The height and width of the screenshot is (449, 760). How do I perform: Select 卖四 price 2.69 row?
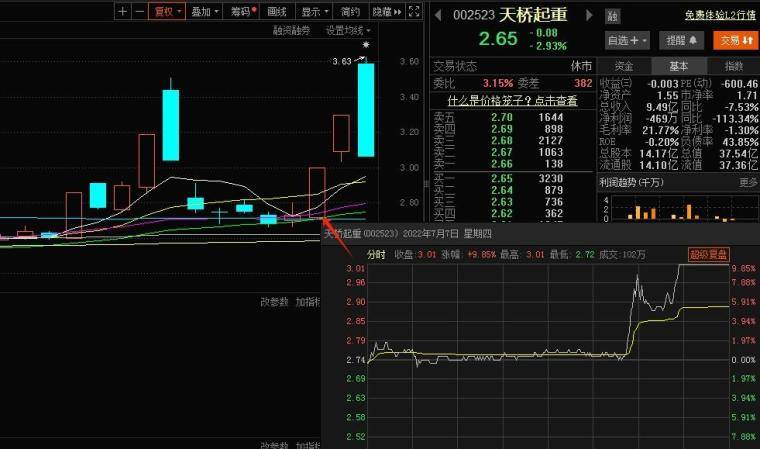point(512,129)
